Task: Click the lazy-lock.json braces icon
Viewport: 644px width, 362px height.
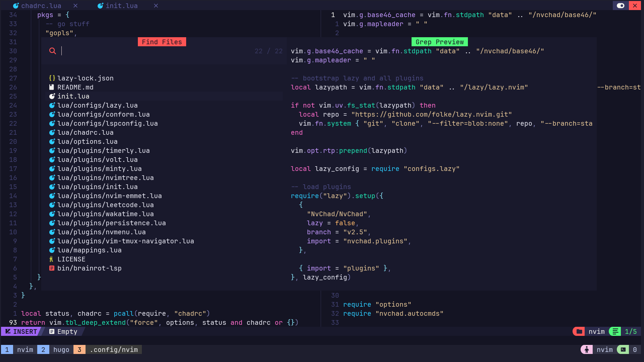Action: tap(52, 78)
